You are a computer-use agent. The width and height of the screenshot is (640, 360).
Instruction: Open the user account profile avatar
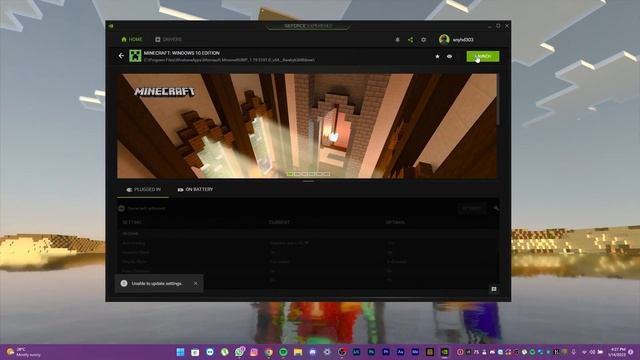(444, 40)
